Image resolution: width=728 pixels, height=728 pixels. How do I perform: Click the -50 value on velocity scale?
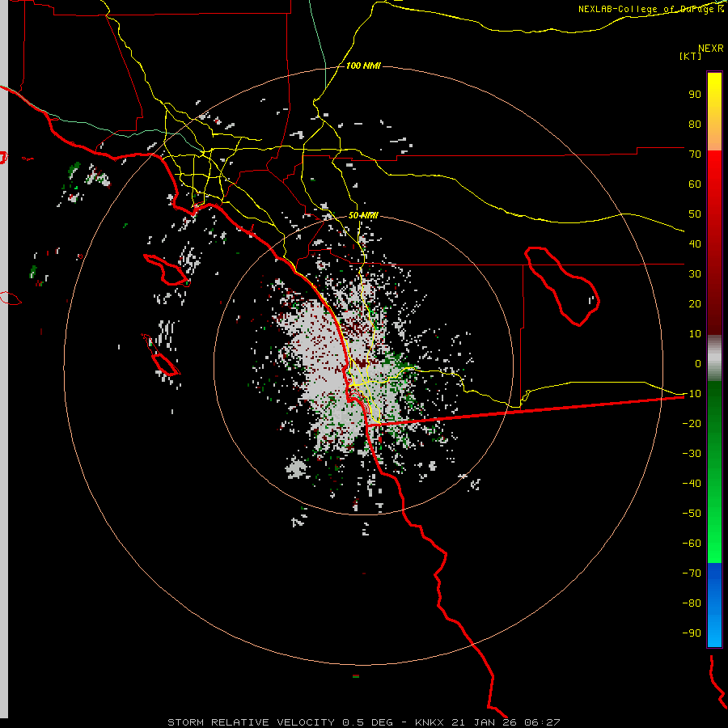pos(692,514)
